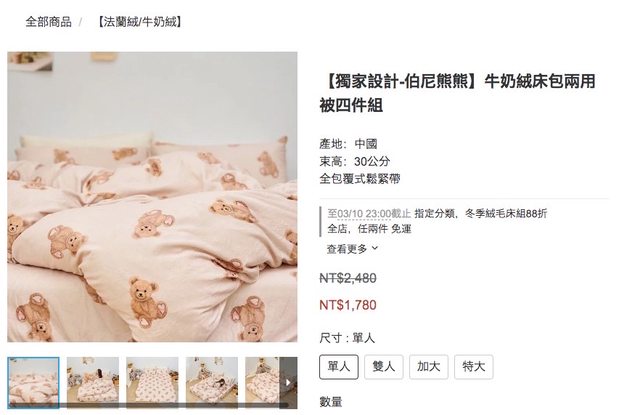Click the main teddy bear bedding image
The image size is (640, 415).
pyautogui.click(x=152, y=197)
